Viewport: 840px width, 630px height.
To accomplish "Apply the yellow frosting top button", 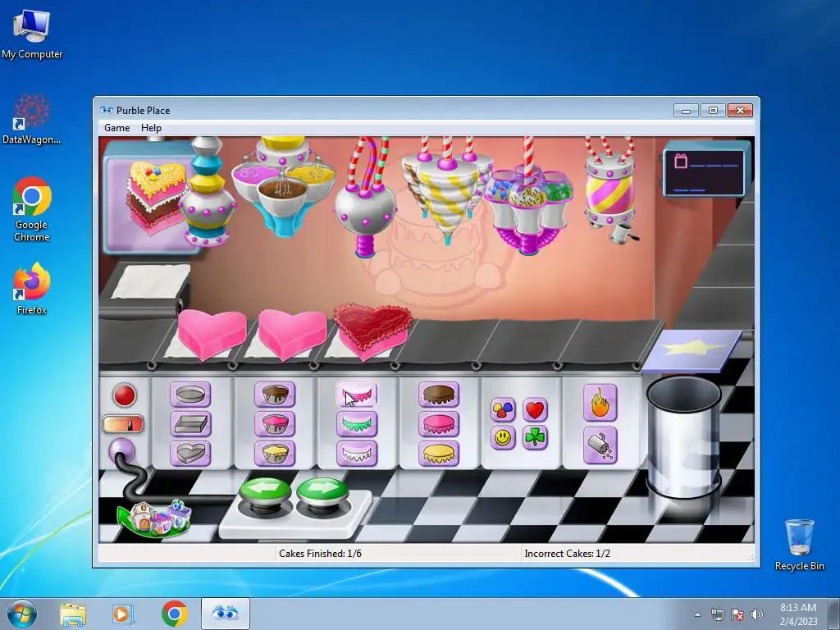I will [439, 453].
